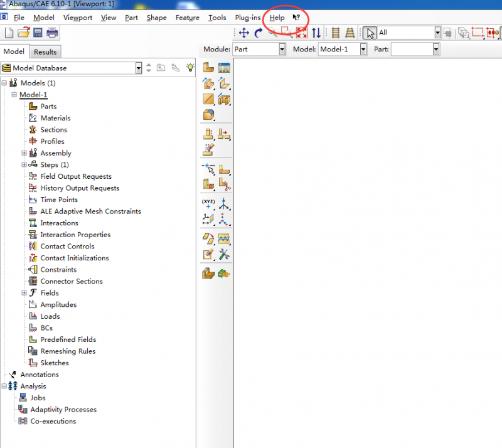Activate the Rotate View tool

pyautogui.click(x=258, y=33)
